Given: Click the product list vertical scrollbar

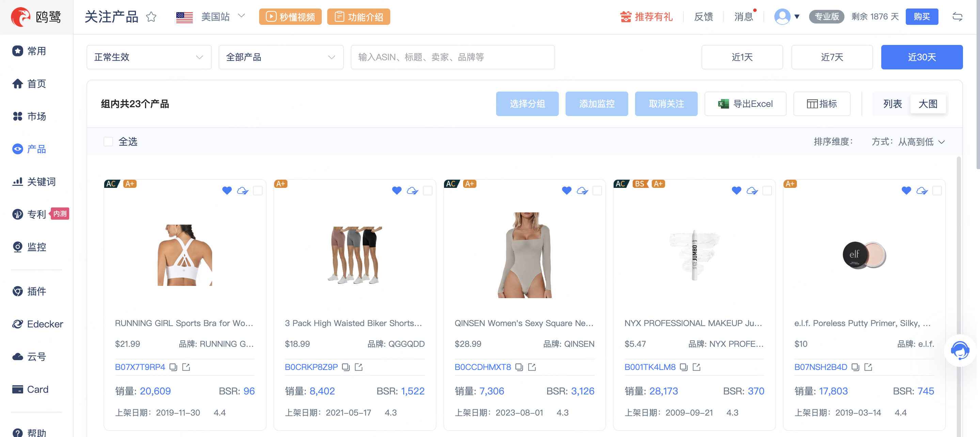Looking at the screenshot, I should 958,297.
